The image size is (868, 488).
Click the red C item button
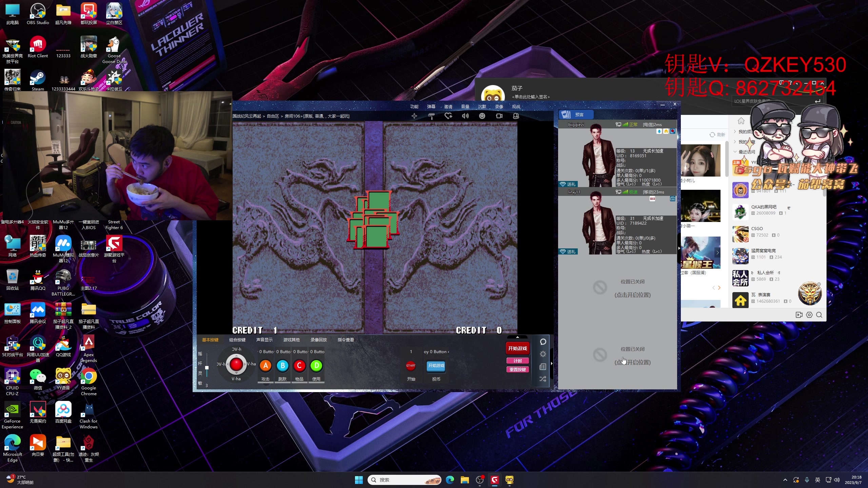299,366
